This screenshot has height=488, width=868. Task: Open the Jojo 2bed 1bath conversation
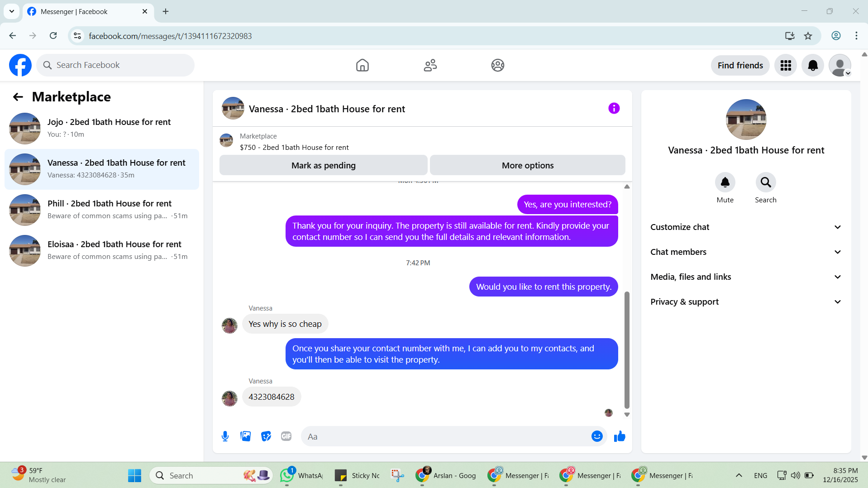(x=102, y=129)
